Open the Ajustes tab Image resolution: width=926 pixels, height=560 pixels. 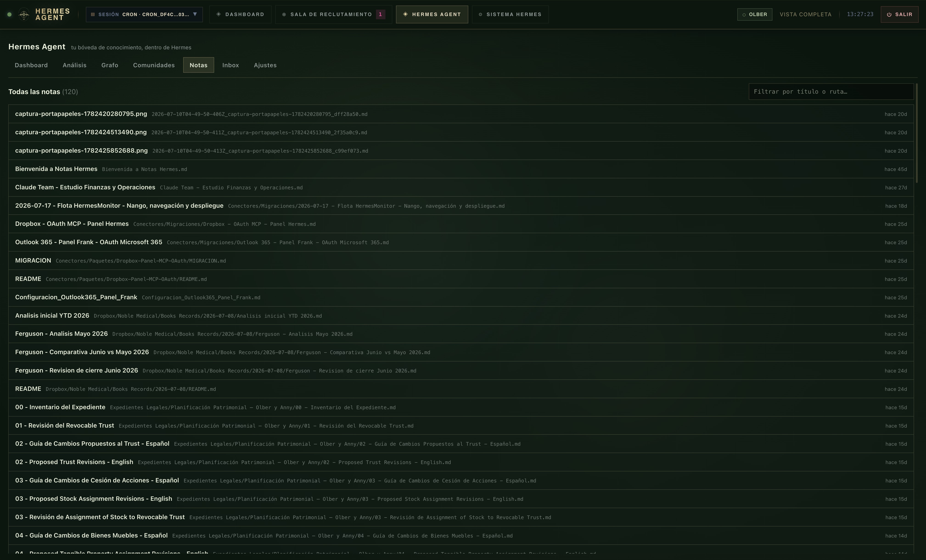(x=265, y=65)
